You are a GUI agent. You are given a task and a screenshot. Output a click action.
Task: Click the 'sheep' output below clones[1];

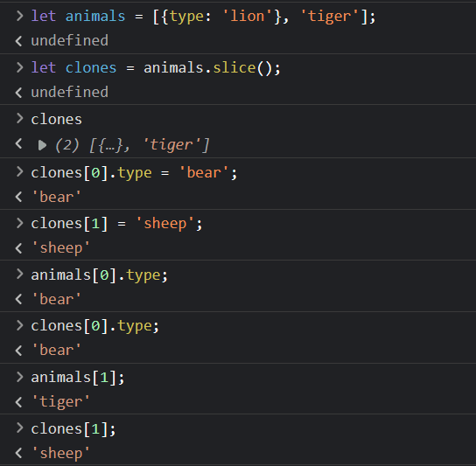click(x=60, y=454)
